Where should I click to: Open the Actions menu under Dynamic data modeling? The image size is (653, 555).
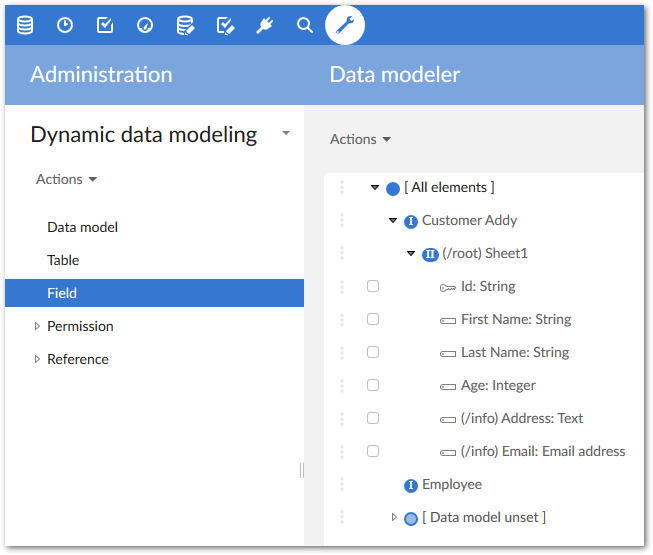pyautogui.click(x=66, y=179)
